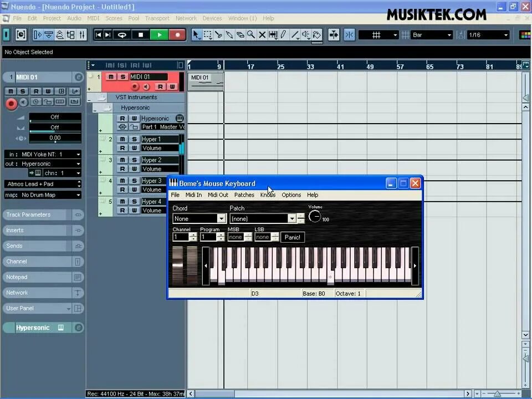Click the pitch bend wheel strip

(x=177, y=265)
